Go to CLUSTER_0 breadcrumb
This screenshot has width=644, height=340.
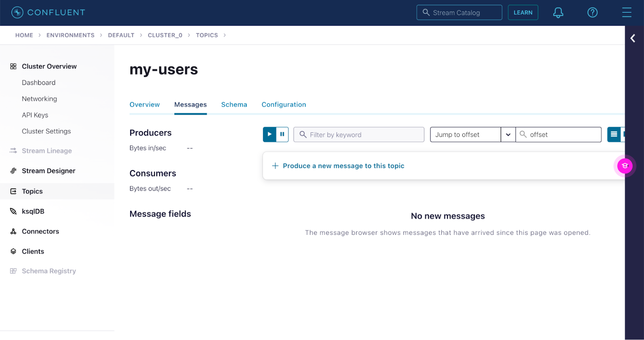[165, 35]
